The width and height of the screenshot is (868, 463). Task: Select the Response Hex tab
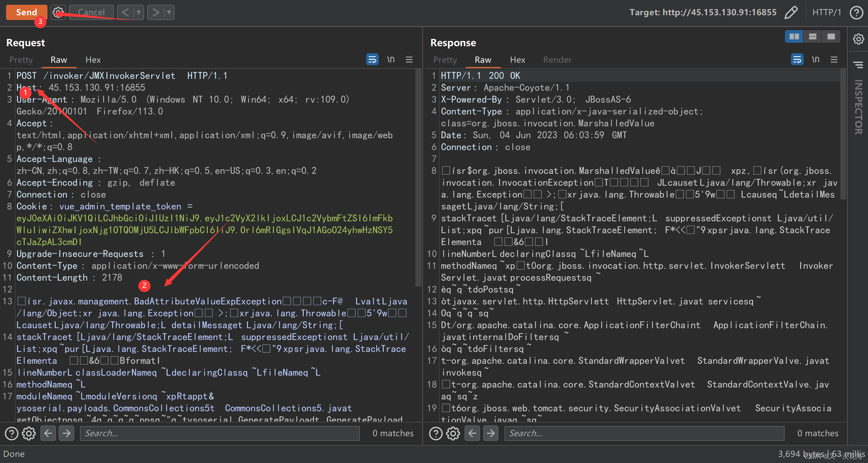(x=517, y=60)
